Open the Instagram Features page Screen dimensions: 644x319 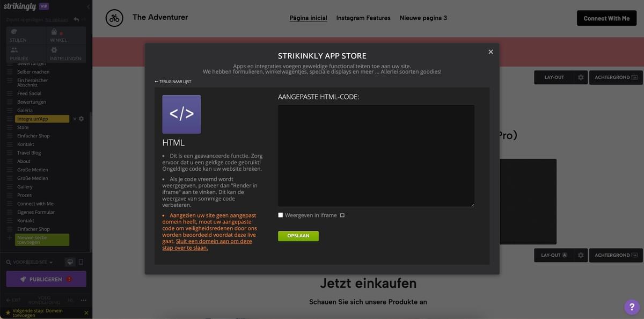click(x=363, y=18)
